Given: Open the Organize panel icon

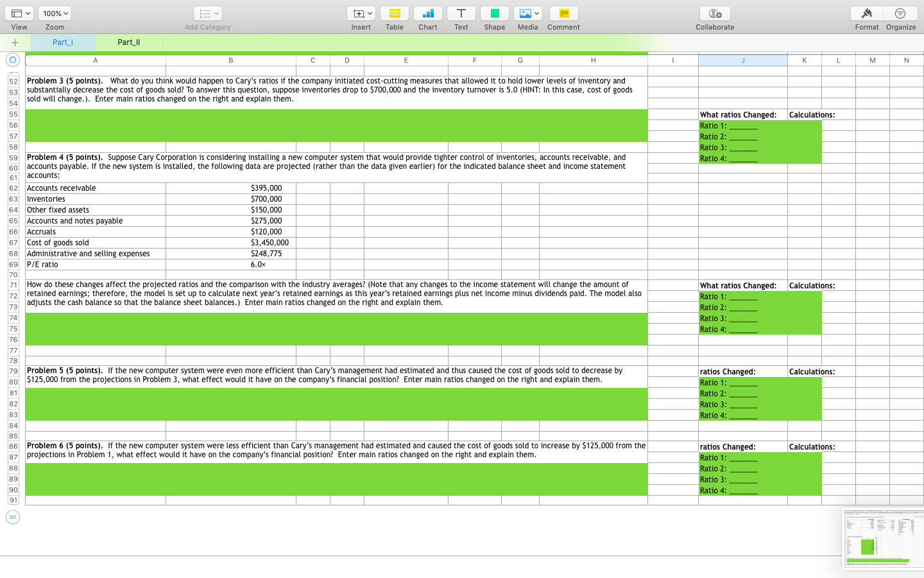Looking at the screenshot, I should [x=901, y=13].
